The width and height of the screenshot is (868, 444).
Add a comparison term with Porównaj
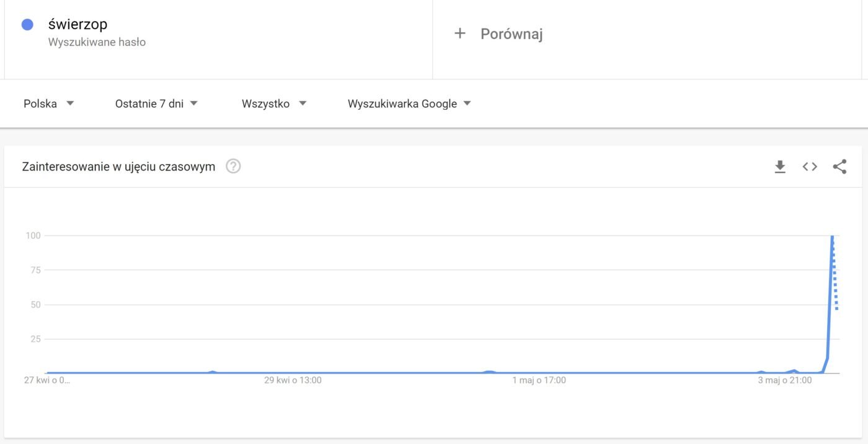click(511, 34)
